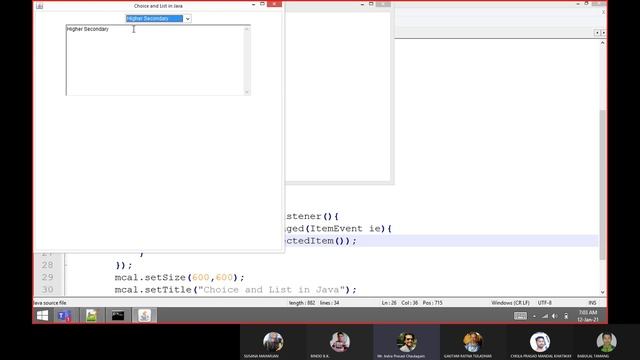The width and height of the screenshot is (640, 360).
Task: Open the clock showing 7:03 AM
Action: 588,316
